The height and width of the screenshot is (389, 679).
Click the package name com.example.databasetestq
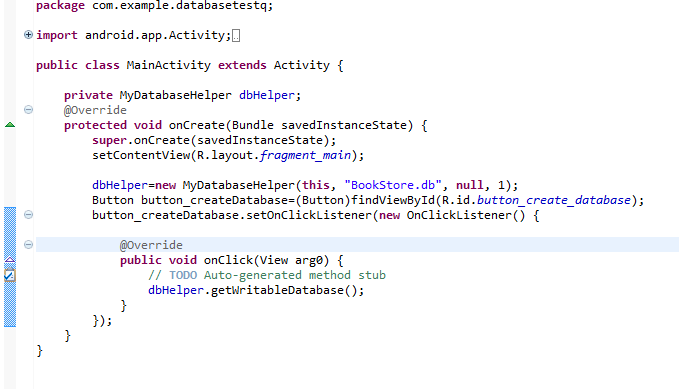179,6
